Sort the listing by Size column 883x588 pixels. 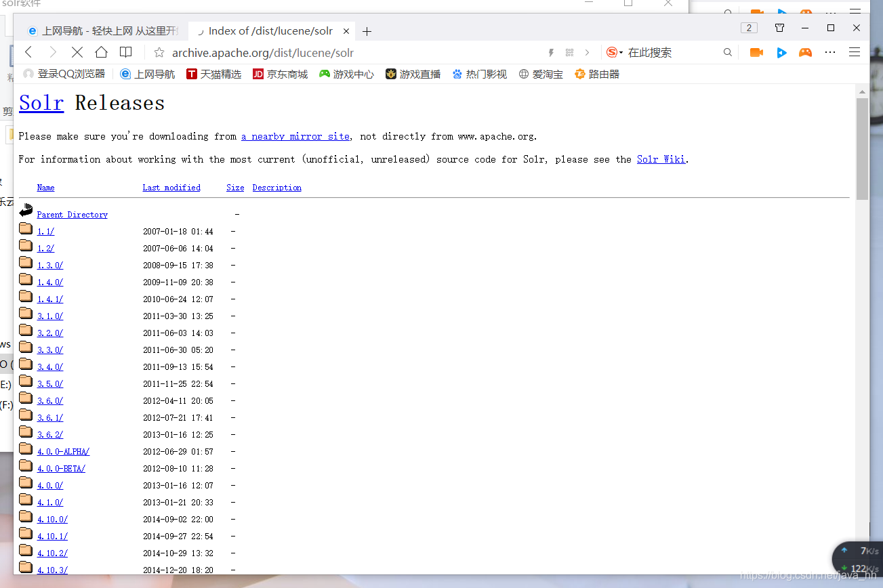tap(235, 188)
